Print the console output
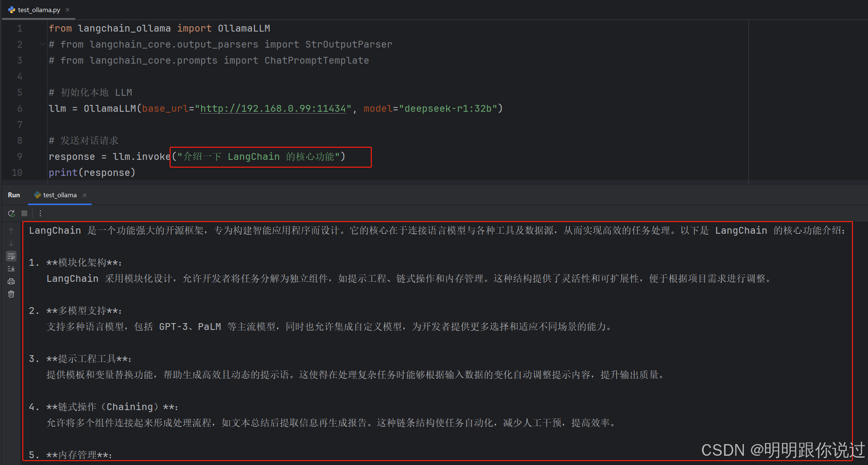Image resolution: width=868 pixels, height=465 pixels. click(11, 281)
